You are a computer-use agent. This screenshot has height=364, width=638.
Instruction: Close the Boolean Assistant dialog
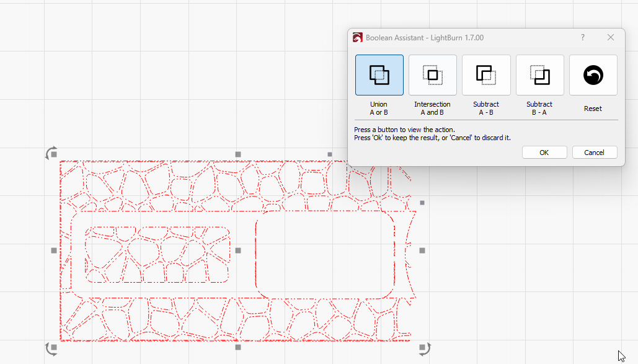pyautogui.click(x=610, y=37)
